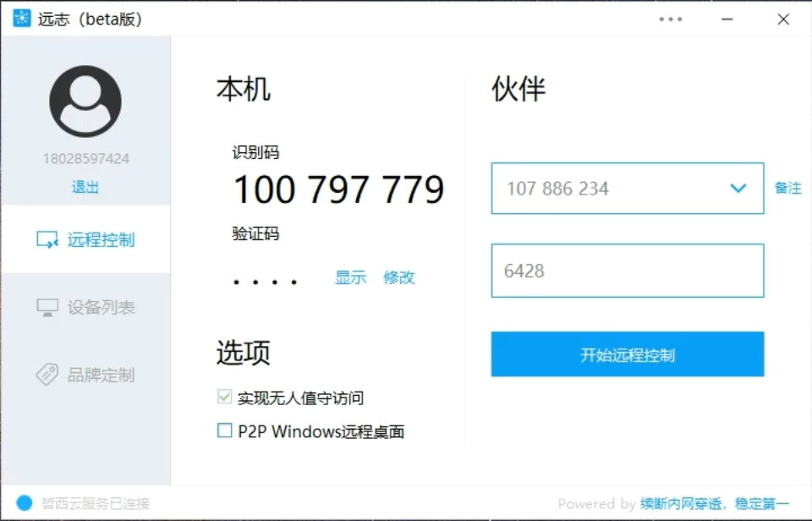This screenshot has height=521, width=812.
Task: Click the 品牌定制 tag icon
Action: point(45,375)
